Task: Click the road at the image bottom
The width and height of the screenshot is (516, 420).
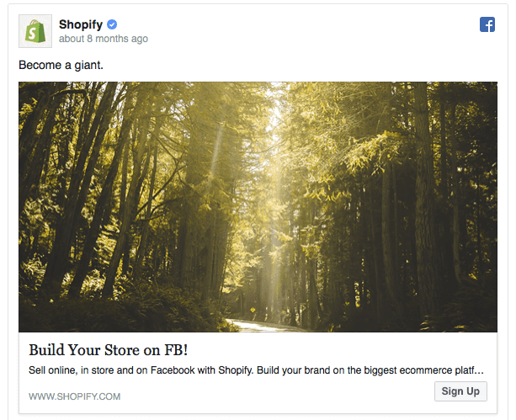Action: [x=260, y=326]
